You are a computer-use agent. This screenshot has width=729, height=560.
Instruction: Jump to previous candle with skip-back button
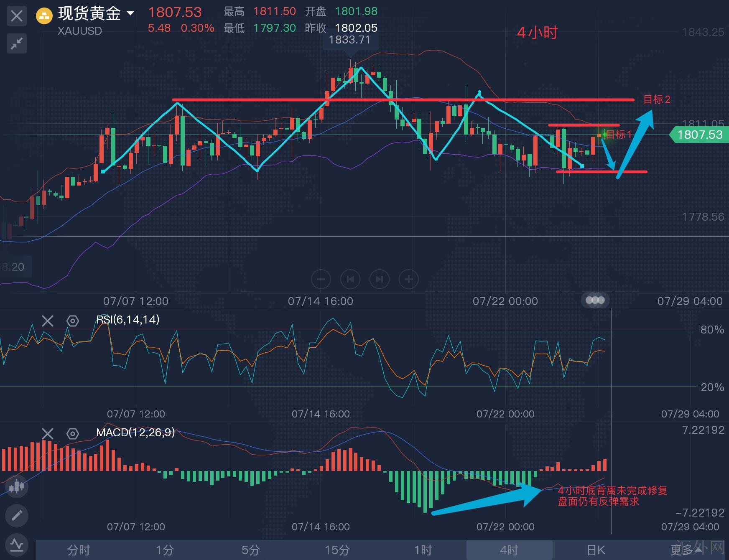pyautogui.click(x=350, y=279)
